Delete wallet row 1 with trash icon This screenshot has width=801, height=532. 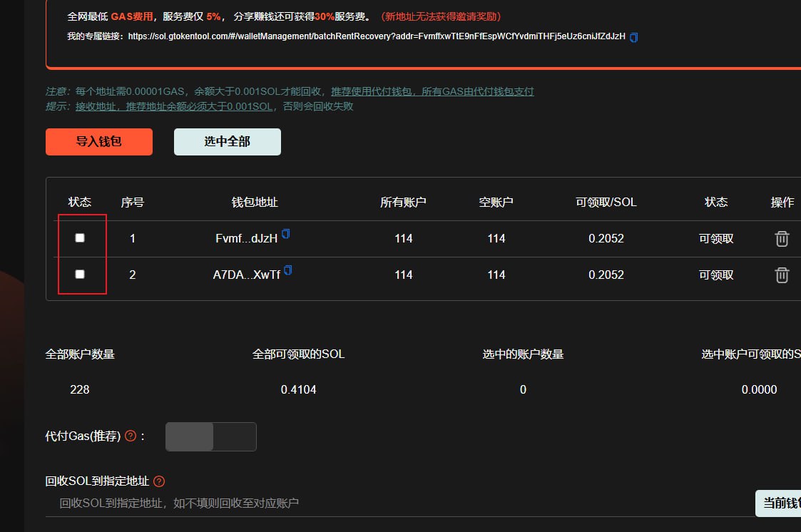782,239
